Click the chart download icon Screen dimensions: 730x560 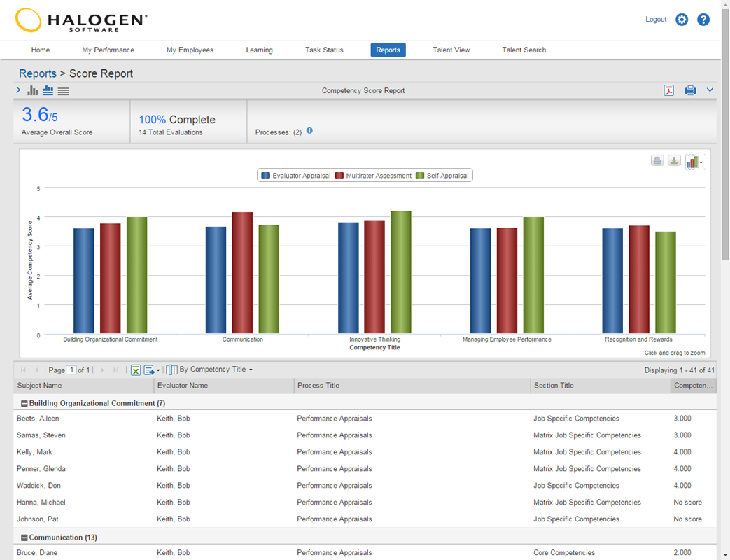point(673,160)
